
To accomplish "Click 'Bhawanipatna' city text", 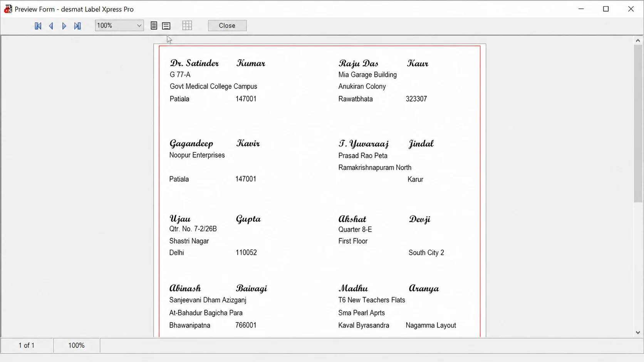I will click(x=190, y=325).
